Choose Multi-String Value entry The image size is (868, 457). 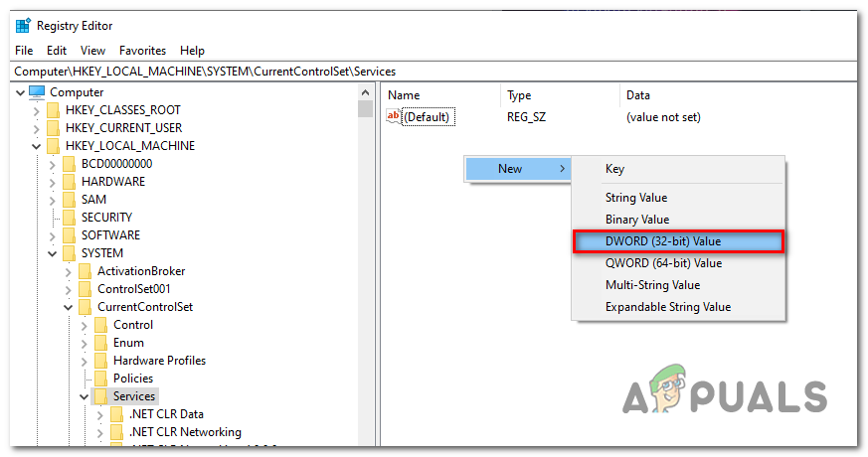tap(677, 285)
